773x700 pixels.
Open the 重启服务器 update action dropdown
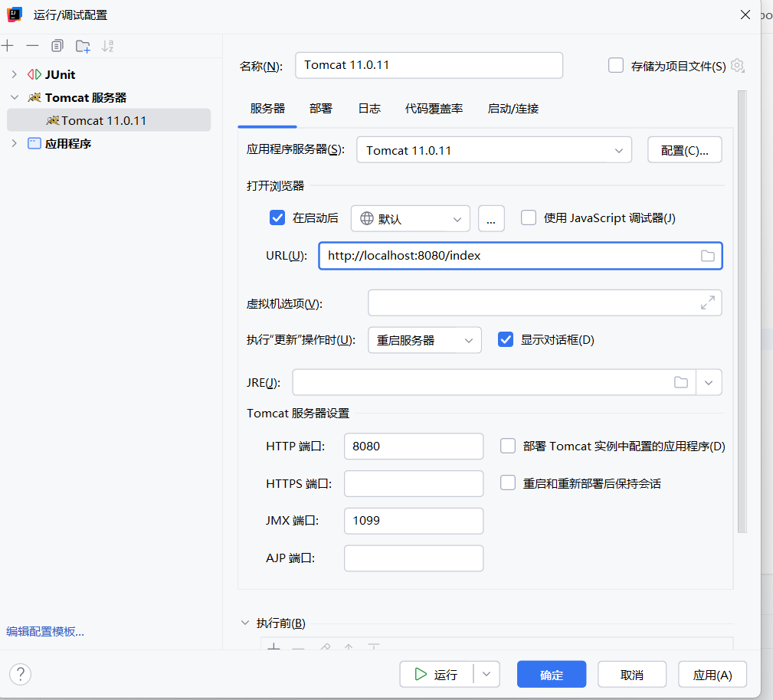[x=424, y=340]
